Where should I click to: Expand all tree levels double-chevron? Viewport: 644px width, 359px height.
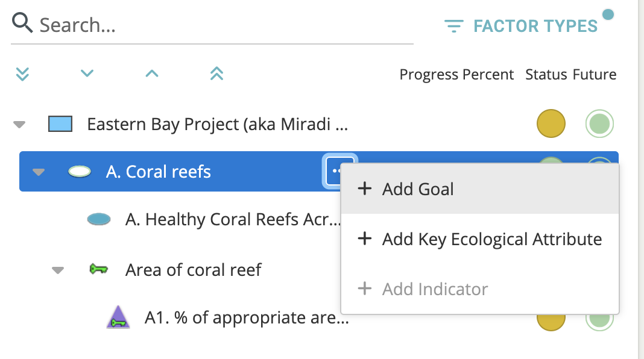click(22, 74)
